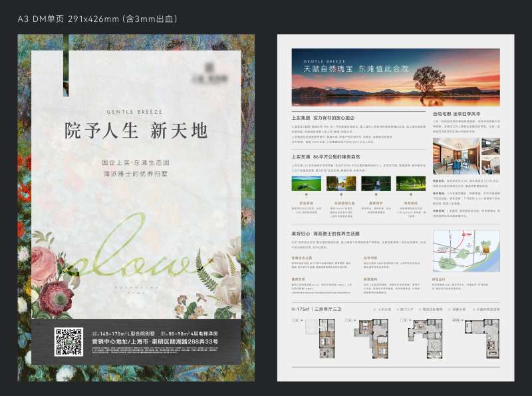The height and width of the screenshot is (396, 532).
Task: Click the '天赋自然瑰宝' banner headline
Action: coord(327,68)
